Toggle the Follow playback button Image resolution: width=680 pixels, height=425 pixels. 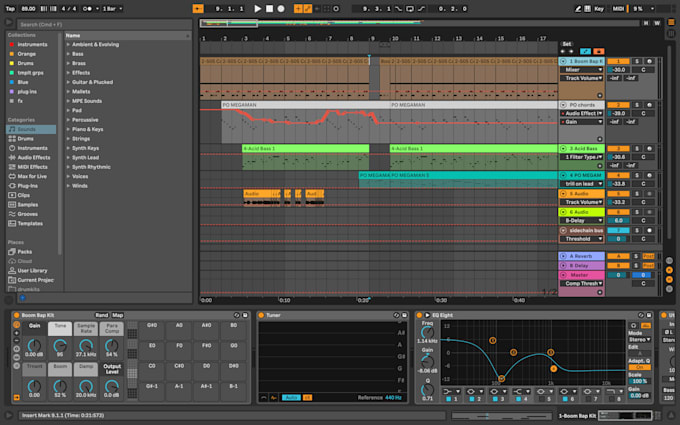click(x=198, y=9)
